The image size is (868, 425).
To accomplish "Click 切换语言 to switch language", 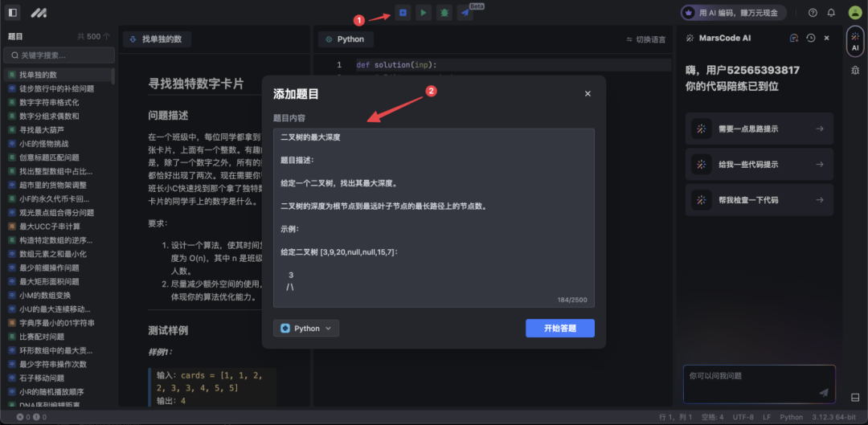I will point(646,39).
